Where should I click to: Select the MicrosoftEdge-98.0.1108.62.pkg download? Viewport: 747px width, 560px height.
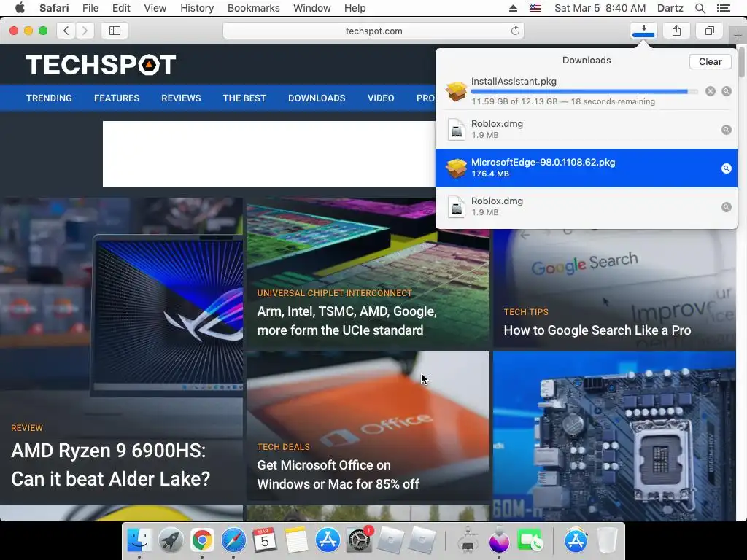[587, 168]
